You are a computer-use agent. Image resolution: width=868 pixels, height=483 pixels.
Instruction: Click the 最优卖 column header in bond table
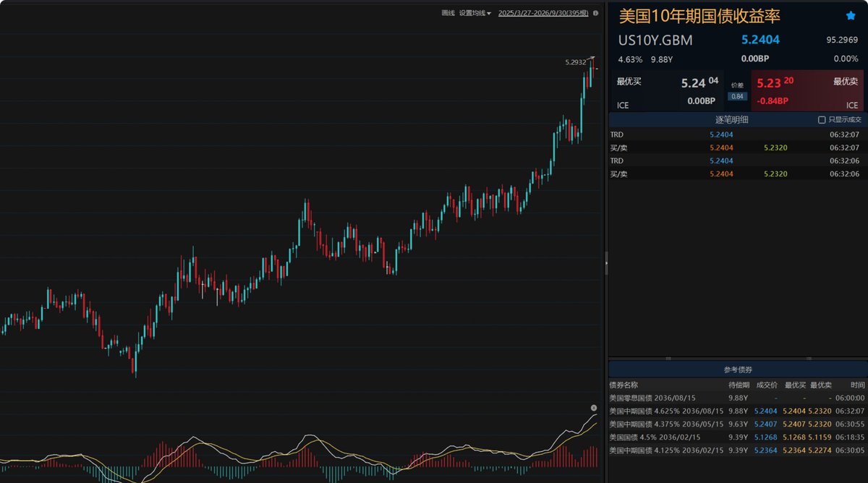(x=821, y=385)
